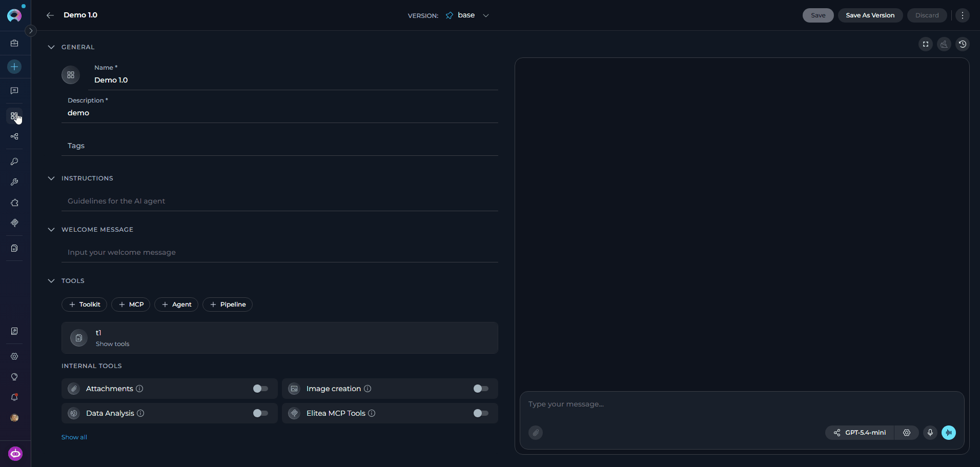Screen dimensions: 980x467
Task: Click the t1 toolkit name text
Action: click(x=98, y=333)
